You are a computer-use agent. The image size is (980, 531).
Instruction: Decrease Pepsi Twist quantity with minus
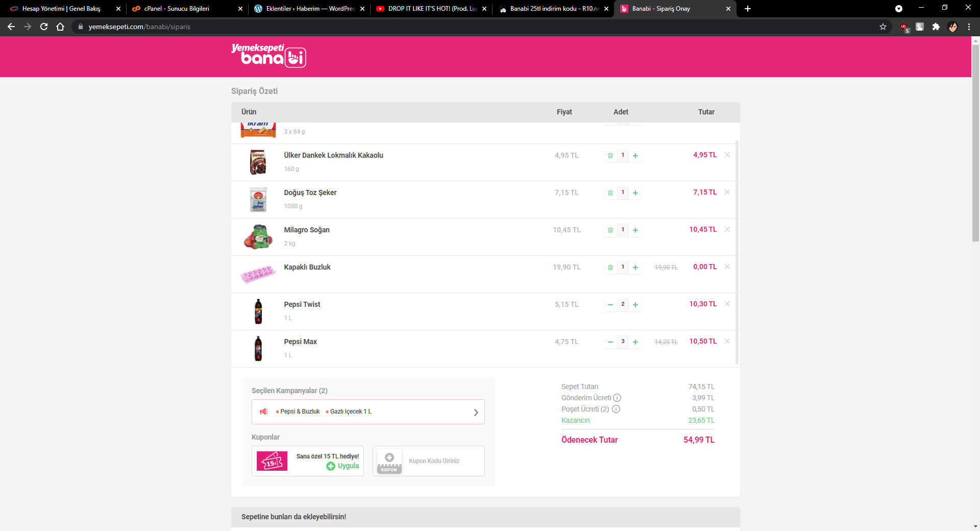610,305
